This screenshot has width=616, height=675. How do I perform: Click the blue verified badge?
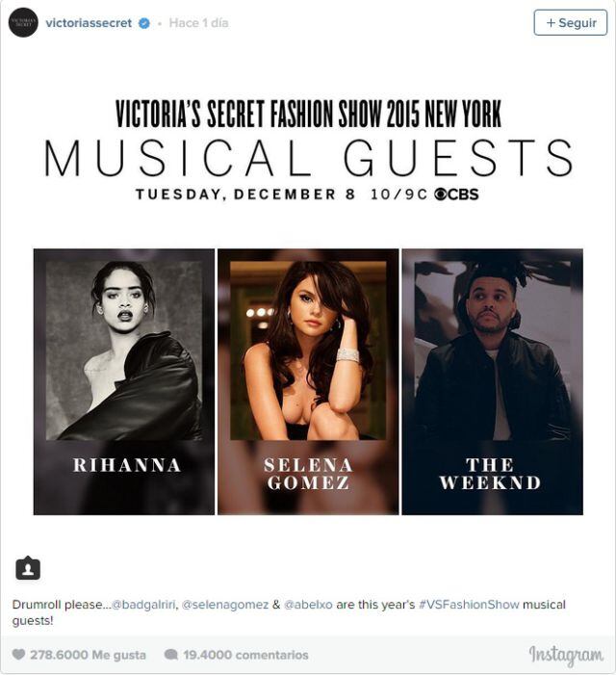click(144, 23)
